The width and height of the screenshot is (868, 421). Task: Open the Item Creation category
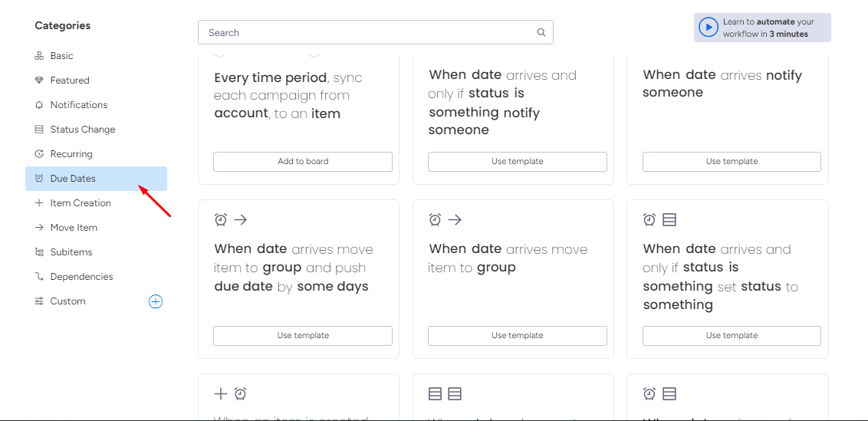(x=81, y=203)
